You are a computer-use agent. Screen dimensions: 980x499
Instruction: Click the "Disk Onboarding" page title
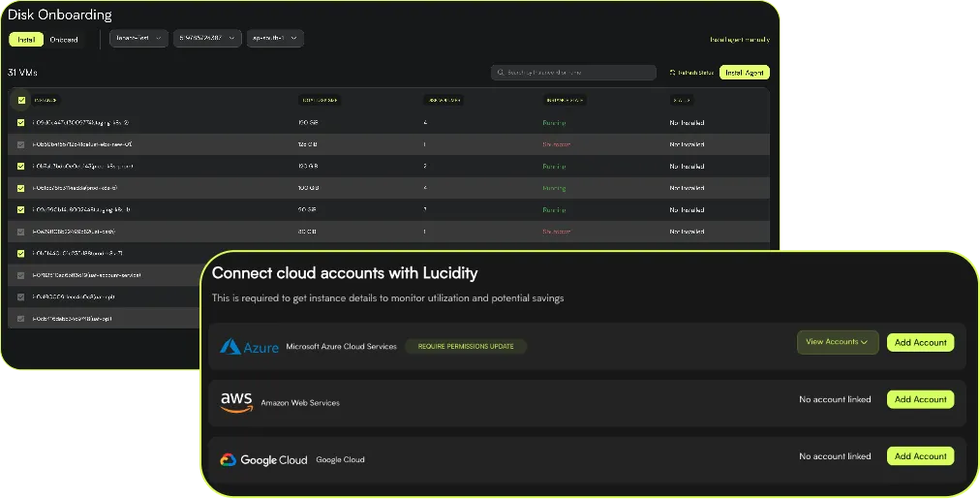pyautogui.click(x=60, y=15)
